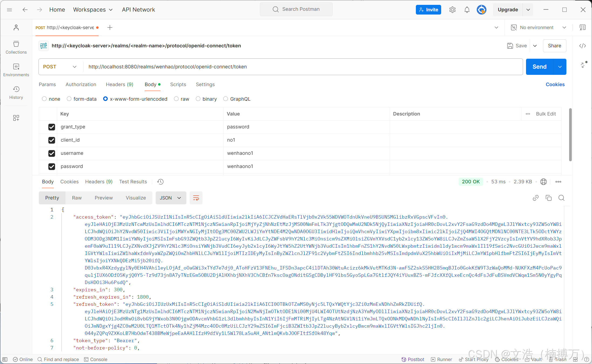Open the Collections sidebar panel
The image size is (592, 364).
(16, 47)
